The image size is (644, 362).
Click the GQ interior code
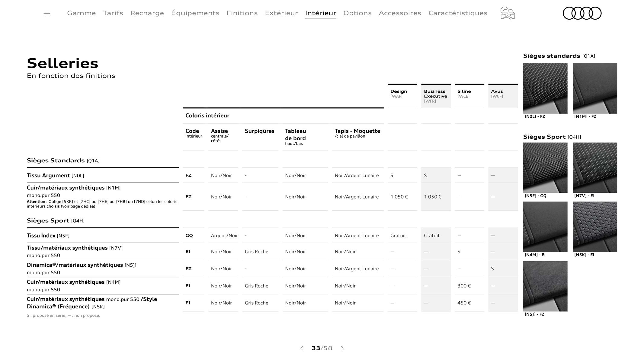[x=189, y=236]
